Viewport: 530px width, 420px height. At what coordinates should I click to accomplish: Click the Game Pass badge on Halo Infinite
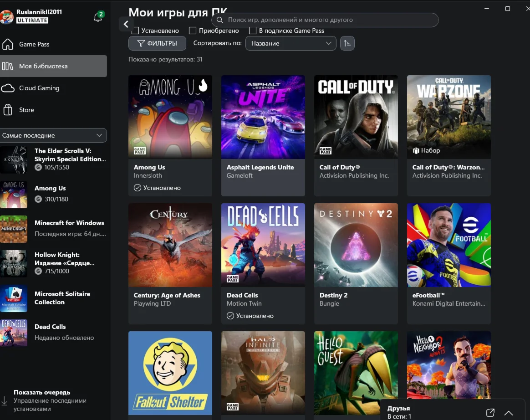point(233,407)
